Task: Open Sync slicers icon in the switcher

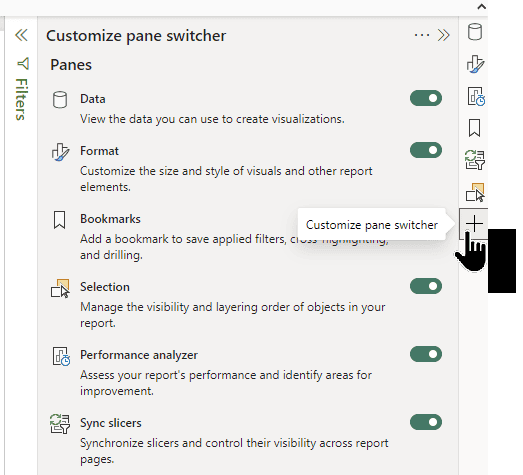Action: (475, 160)
